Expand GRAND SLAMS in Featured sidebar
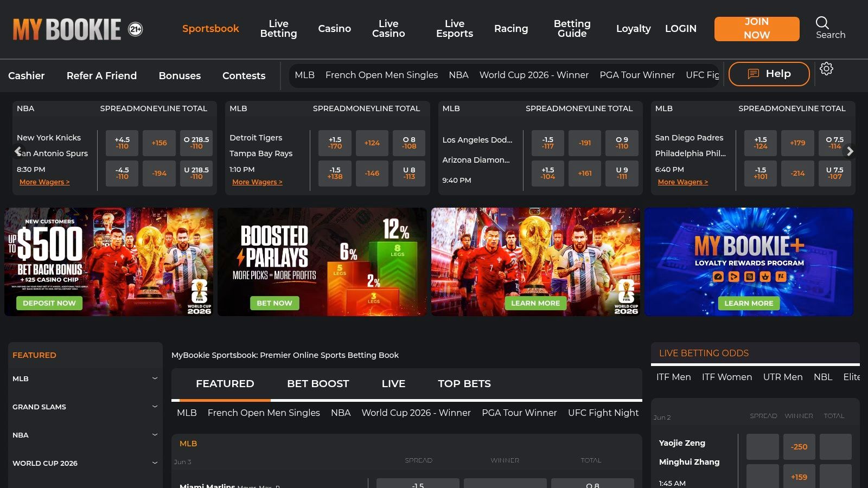This screenshot has height=488, width=868. coord(85,407)
